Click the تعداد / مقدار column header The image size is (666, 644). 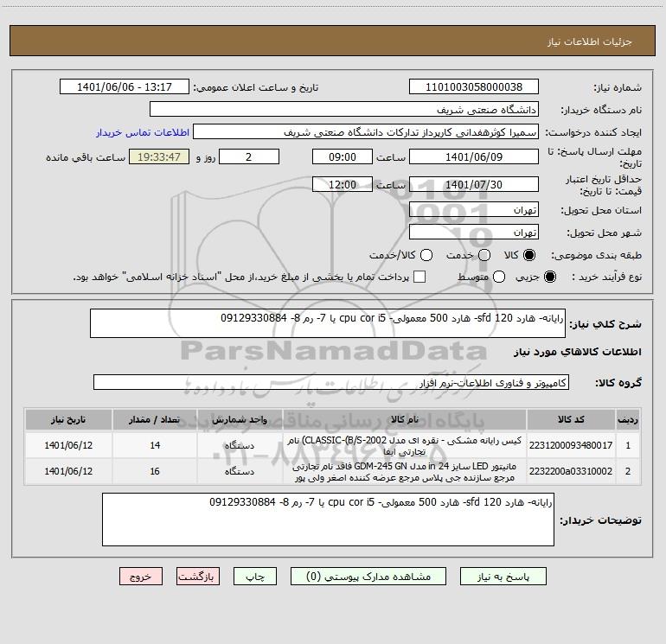point(155,419)
